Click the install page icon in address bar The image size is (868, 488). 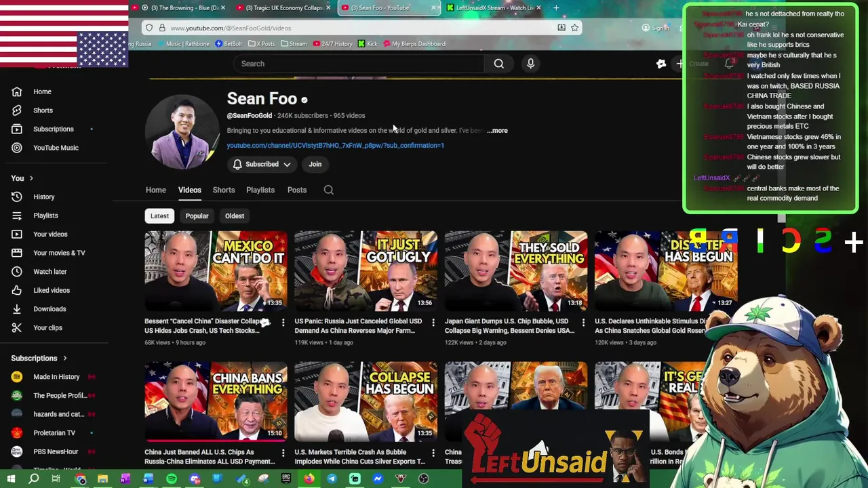(561, 28)
